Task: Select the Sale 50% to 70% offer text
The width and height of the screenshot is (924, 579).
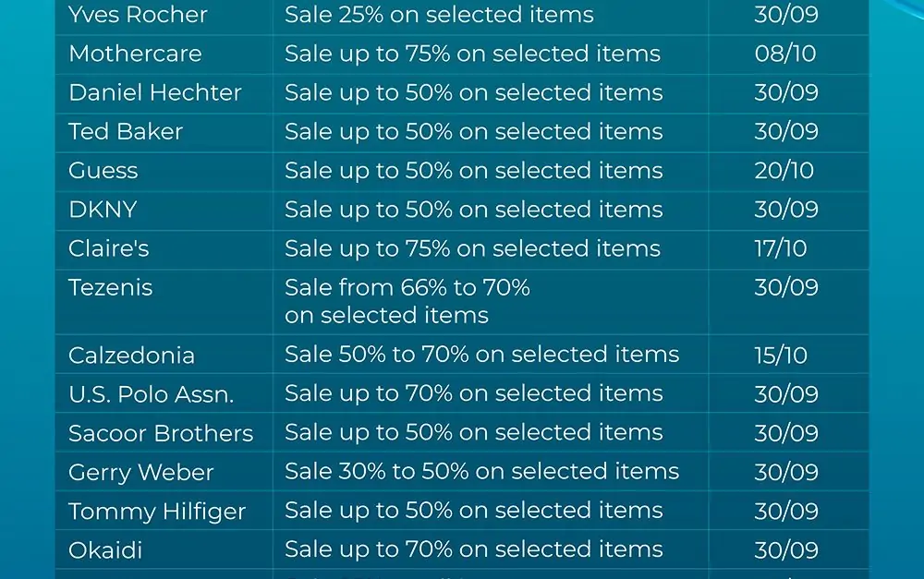Action: (482, 354)
